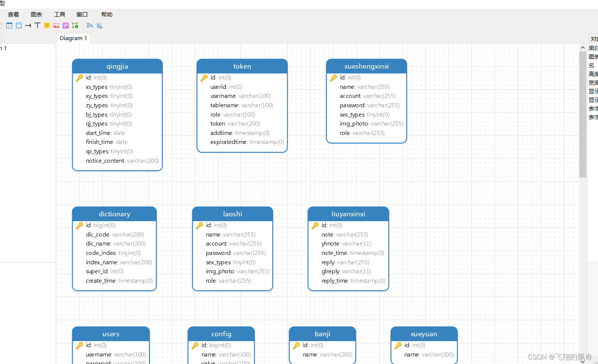Click scroll up arrow of vertical scrollbar
Image resolution: width=598 pixels, height=364 pixels.
[x=583, y=48]
